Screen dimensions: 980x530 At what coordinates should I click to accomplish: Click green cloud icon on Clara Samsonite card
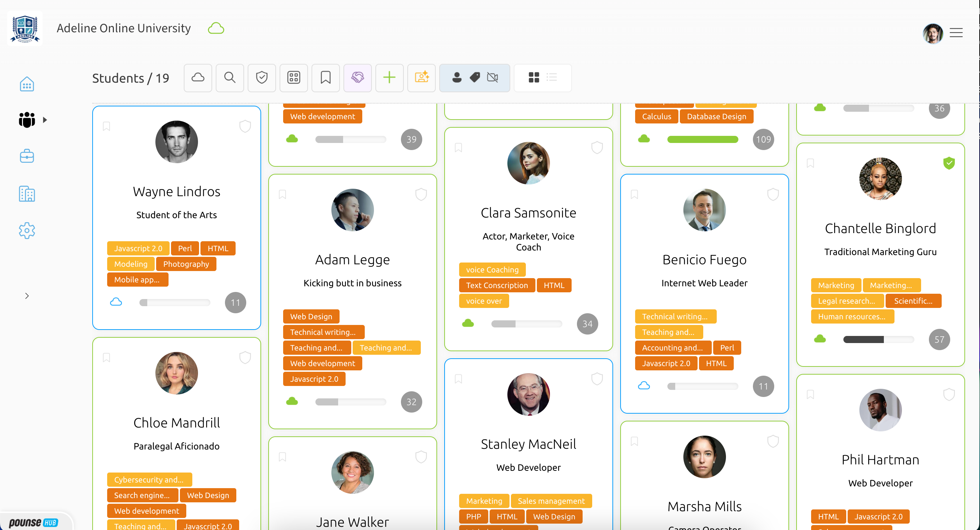click(468, 323)
